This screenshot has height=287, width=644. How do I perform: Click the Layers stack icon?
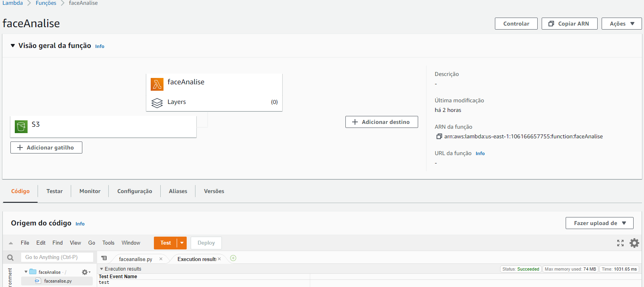157,103
